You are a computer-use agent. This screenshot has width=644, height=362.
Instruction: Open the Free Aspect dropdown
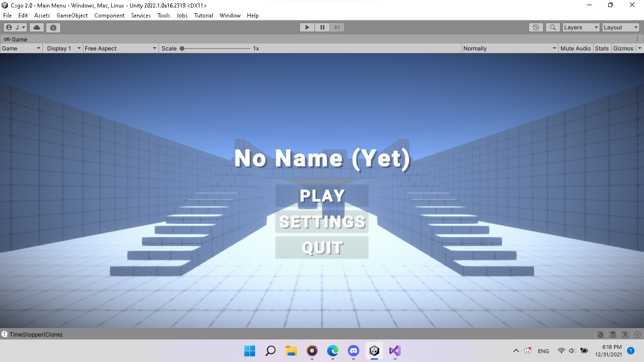coord(120,48)
